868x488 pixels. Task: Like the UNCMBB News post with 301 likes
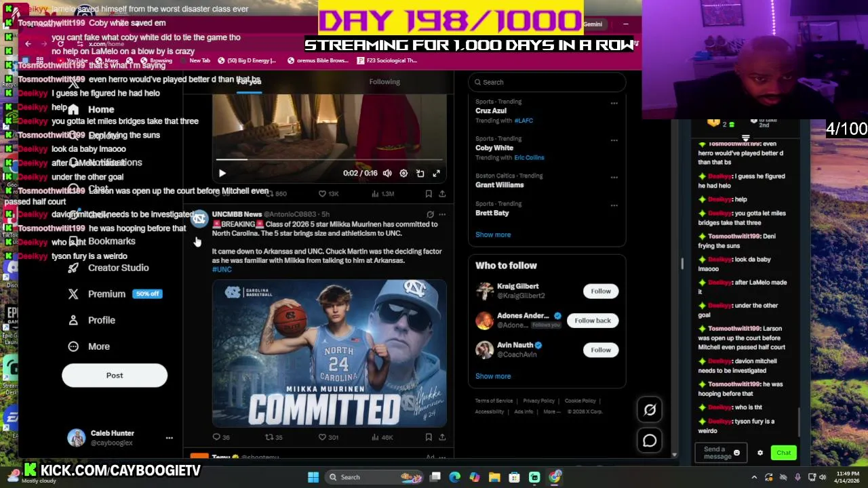(x=328, y=437)
